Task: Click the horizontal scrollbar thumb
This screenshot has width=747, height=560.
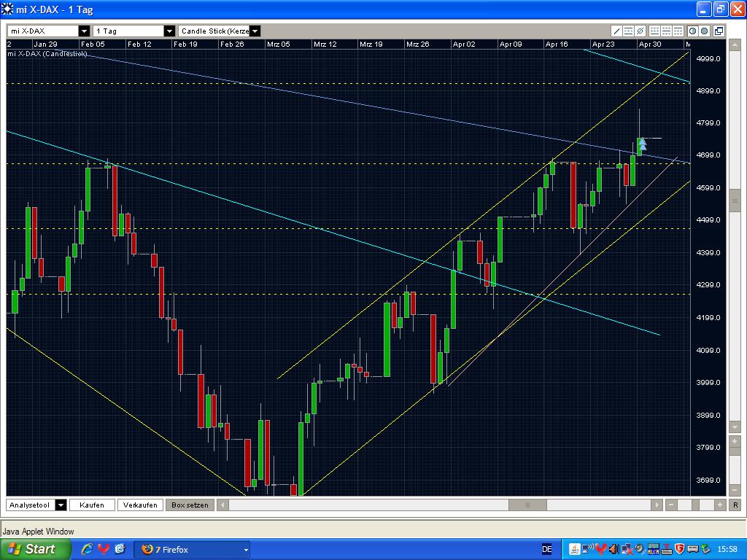Action: coord(527,505)
